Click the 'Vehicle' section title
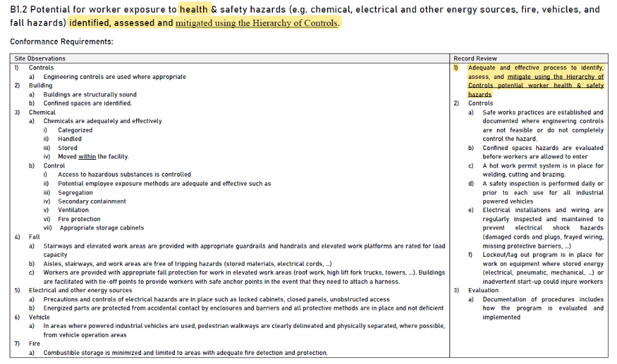 coord(39,317)
